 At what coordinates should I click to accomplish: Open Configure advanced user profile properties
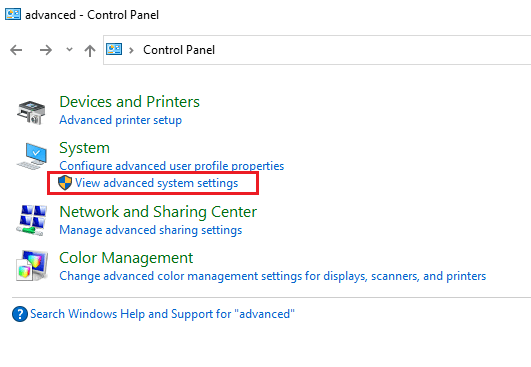click(x=172, y=166)
